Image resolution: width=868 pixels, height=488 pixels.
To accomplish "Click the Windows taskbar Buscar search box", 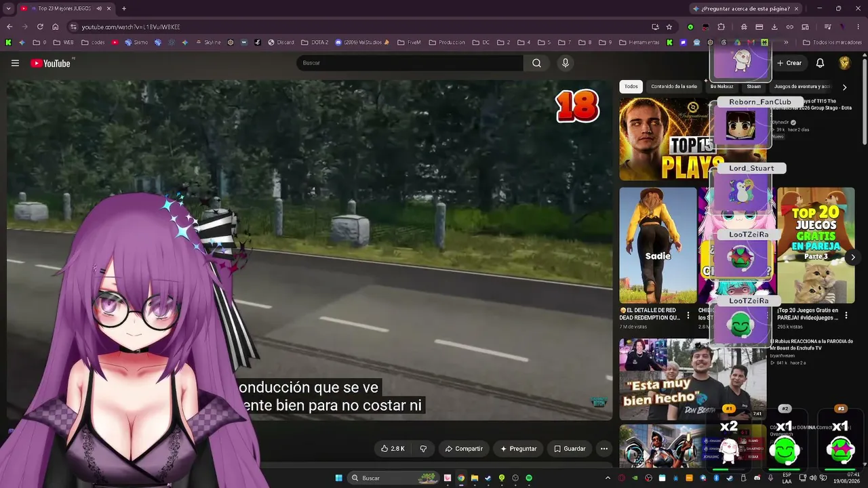I will (x=393, y=478).
